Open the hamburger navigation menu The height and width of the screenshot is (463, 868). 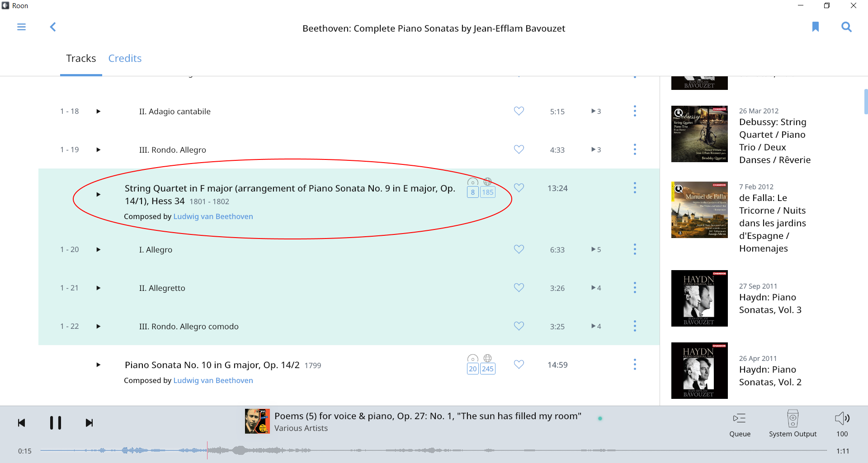(21, 27)
